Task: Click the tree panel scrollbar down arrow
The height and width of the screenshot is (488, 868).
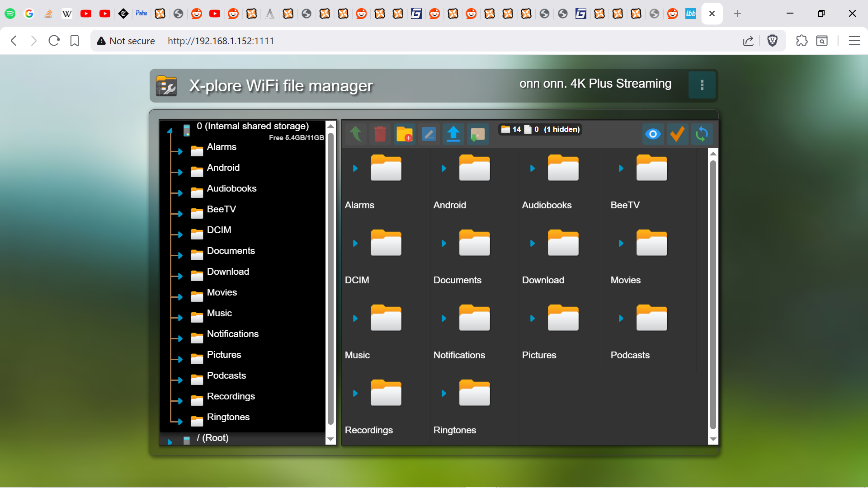Action: pyautogui.click(x=330, y=439)
